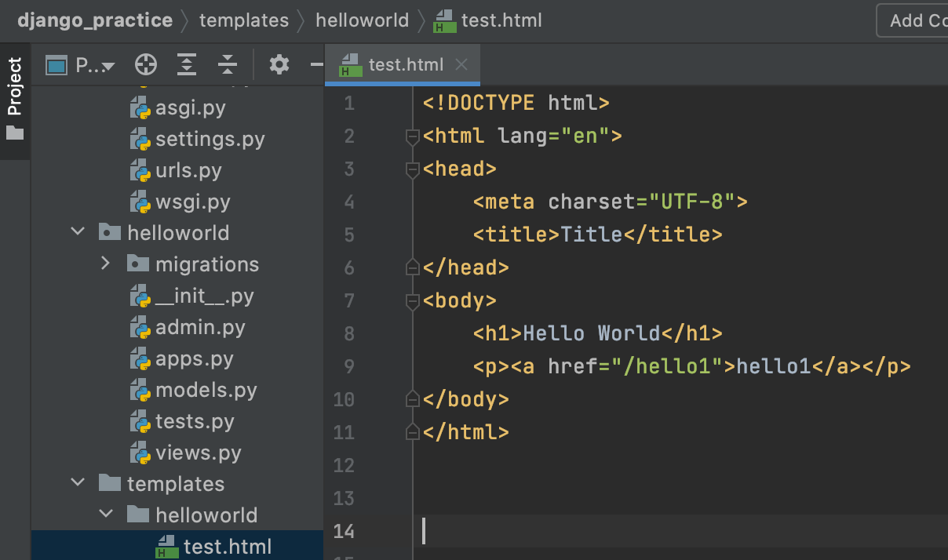This screenshot has height=560, width=948.
Task: Close the test.html editor tab
Action: pyautogui.click(x=461, y=64)
